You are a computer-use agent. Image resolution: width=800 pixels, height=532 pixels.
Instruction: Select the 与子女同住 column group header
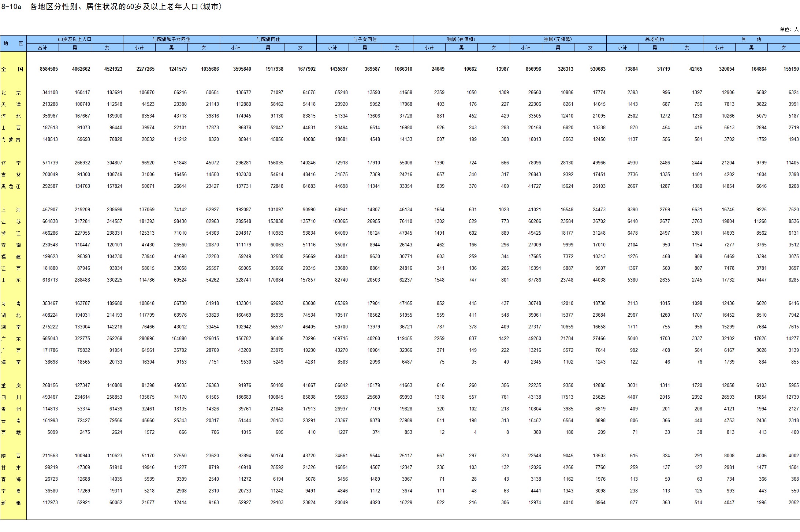[365, 39]
